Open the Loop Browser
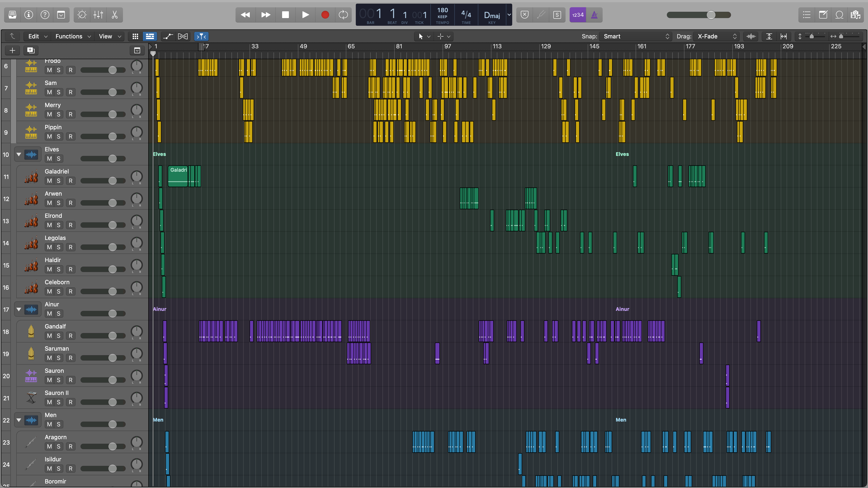This screenshot has height=488, width=868. pos(839,15)
